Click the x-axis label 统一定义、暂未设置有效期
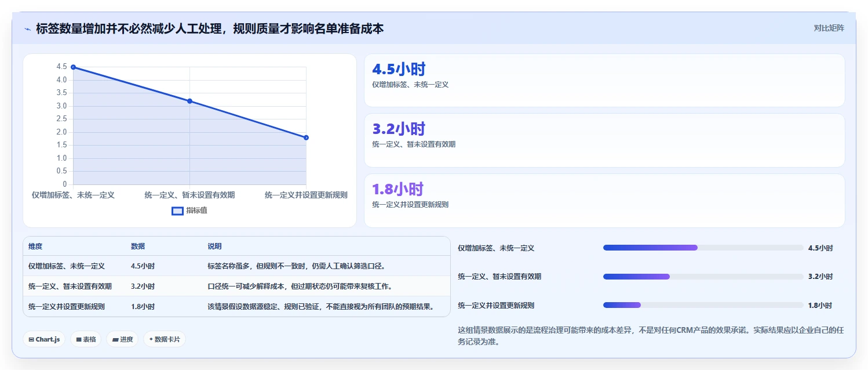Viewport: 868px width, 370px height. click(189, 195)
